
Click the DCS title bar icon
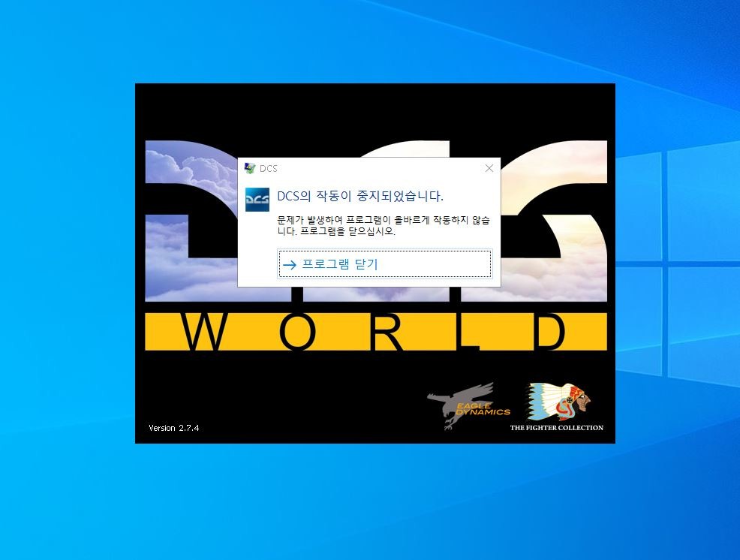(250, 168)
